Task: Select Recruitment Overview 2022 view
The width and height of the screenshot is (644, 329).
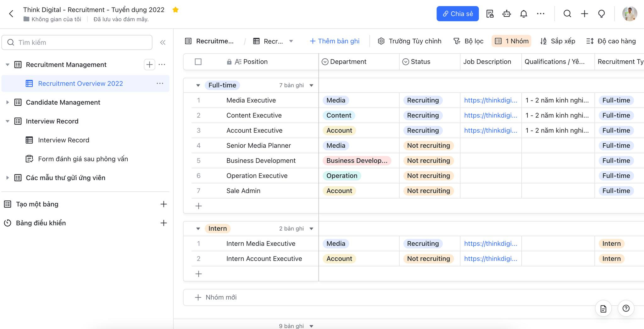Action: click(x=86, y=84)
